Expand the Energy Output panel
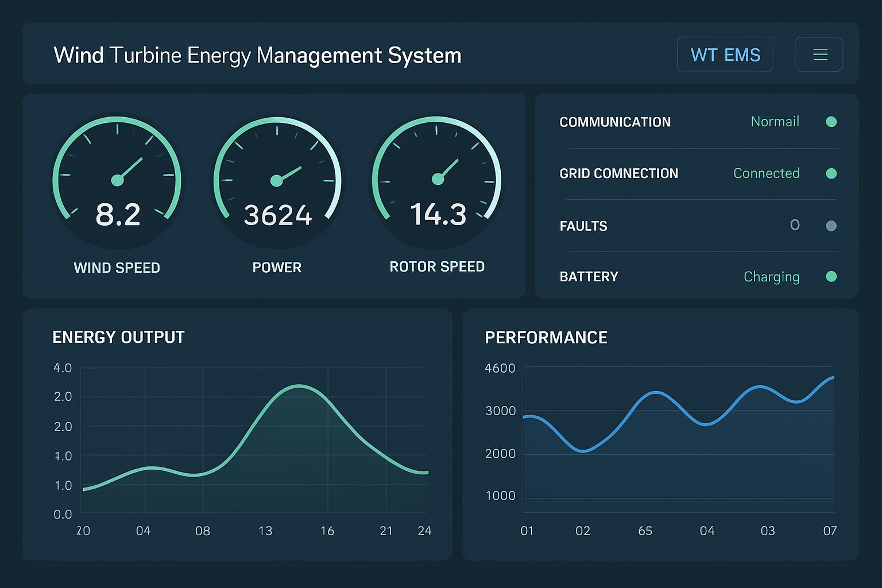The image size is (882, 588). [x=118, y=337]
